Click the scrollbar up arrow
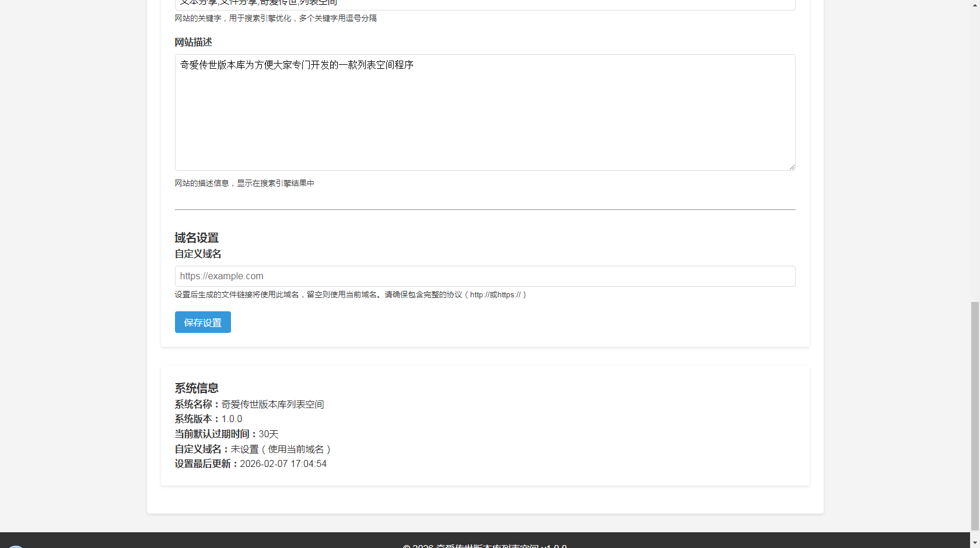Screen dimensions: 980x548 975,4
